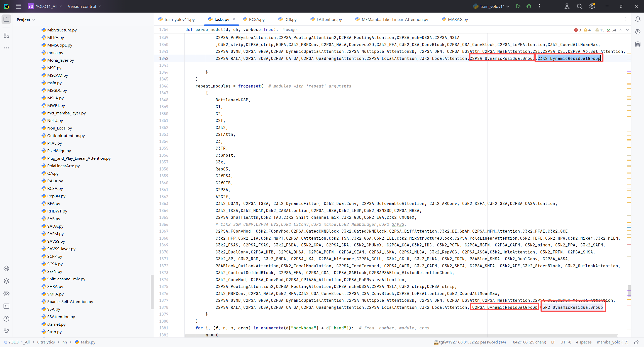Start debugging with the bug icon

click(x=529, y=6)
